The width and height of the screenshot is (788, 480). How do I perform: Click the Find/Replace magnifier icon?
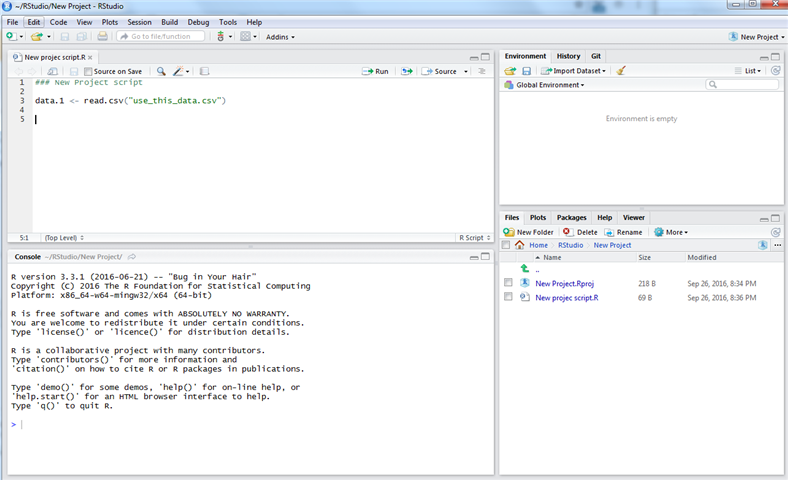[161, 71]
